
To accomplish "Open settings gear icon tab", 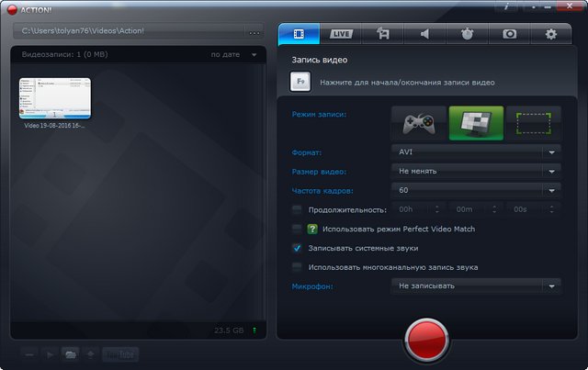I will click(x=551, y=34).
